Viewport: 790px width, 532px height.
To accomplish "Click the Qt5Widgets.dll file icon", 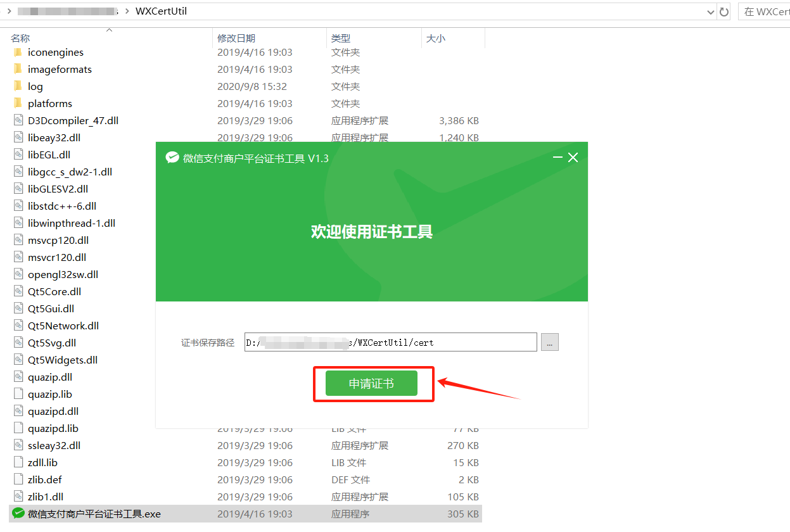I will (18, 360).
